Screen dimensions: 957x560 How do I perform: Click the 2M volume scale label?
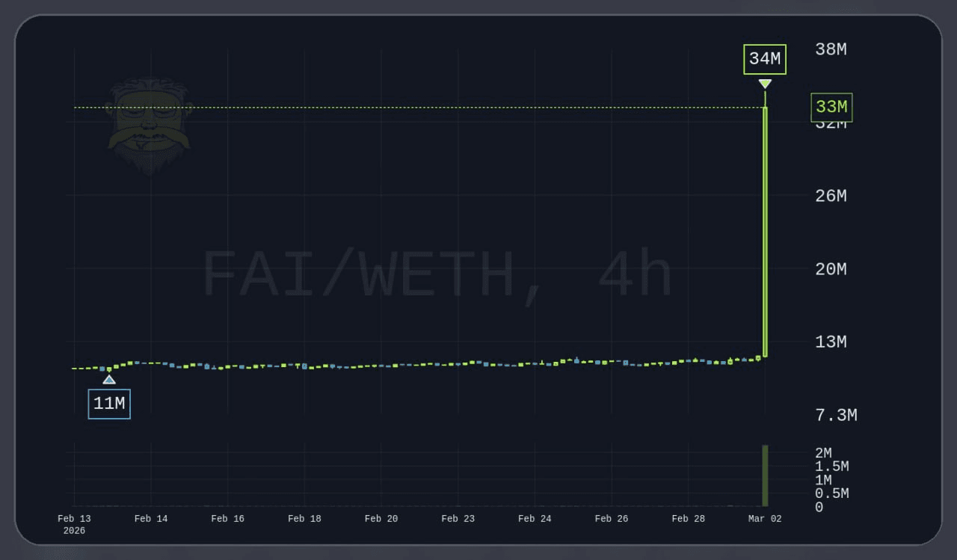822,453
